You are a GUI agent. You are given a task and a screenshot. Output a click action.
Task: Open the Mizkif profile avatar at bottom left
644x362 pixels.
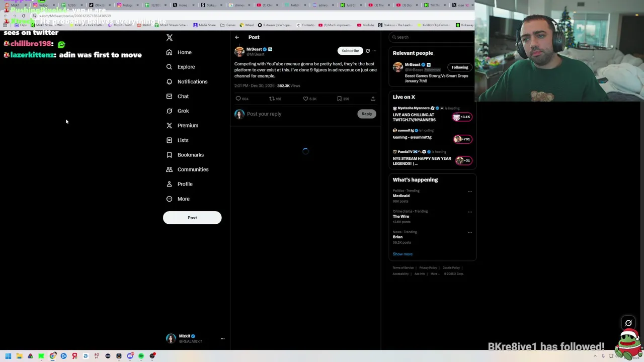[171, 339]
